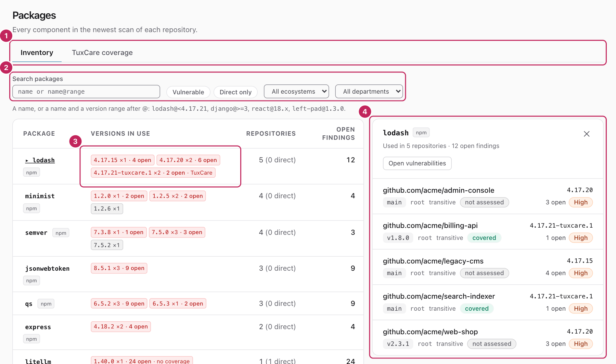Switch to the Inventory tab
The height and width of the screenshot is (364, 616).
[x=37, y=53]
